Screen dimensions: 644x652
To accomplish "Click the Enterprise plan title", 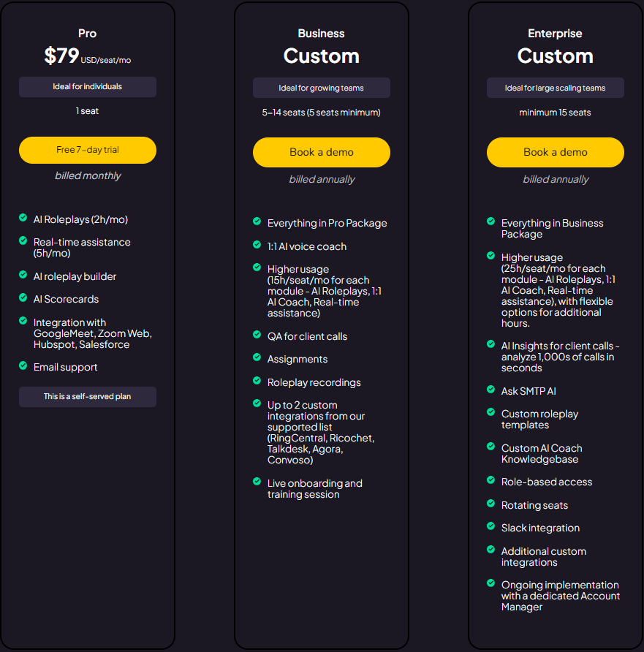I will pos(556,34).
